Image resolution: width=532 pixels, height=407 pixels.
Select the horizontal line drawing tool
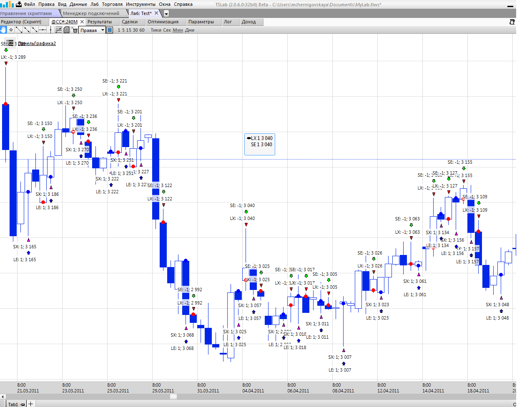tap(43, 30)
